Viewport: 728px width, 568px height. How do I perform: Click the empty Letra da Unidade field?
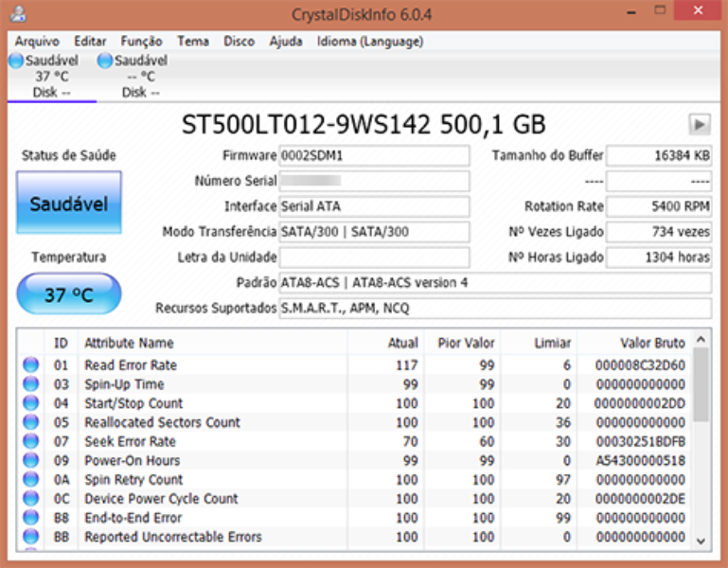coord(374,257)
